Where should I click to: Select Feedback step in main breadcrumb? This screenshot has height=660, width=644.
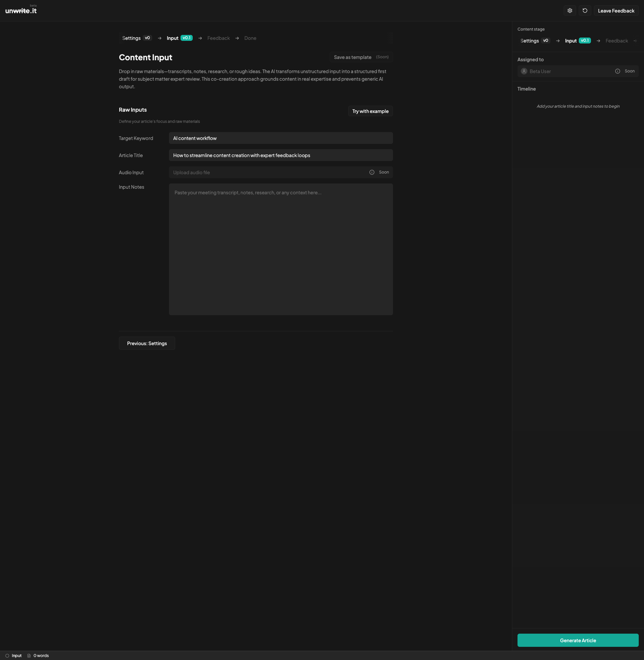(218, 38)
